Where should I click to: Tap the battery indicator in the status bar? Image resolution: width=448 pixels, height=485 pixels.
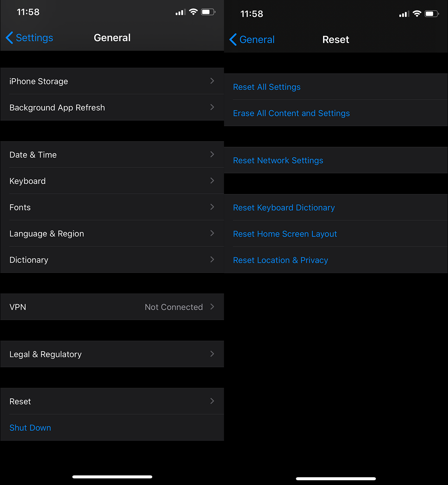[x=207, y=11]
